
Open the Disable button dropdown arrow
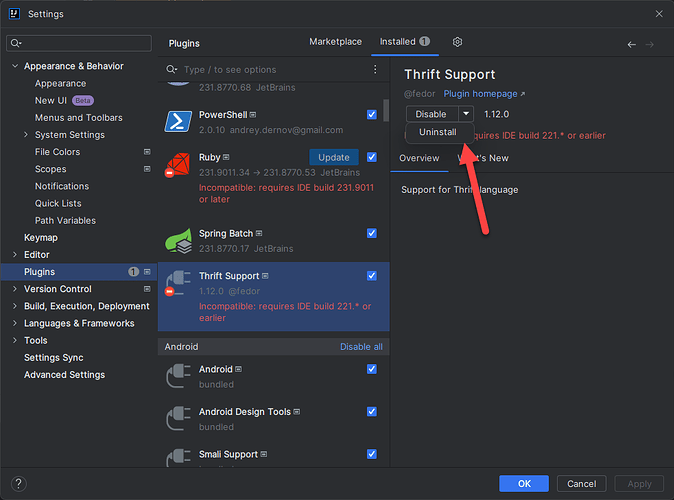[466, 114]
